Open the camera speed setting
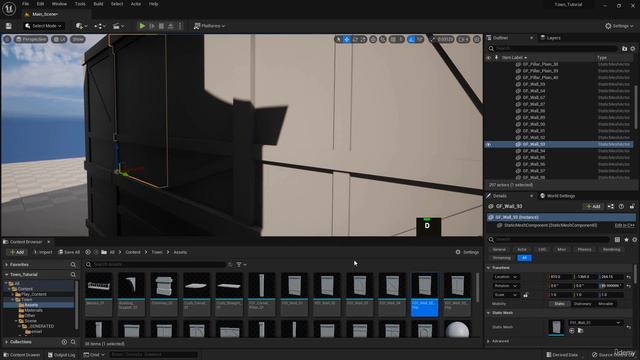Viewport: 640px width, 360px height. click(x=463, y=39)
